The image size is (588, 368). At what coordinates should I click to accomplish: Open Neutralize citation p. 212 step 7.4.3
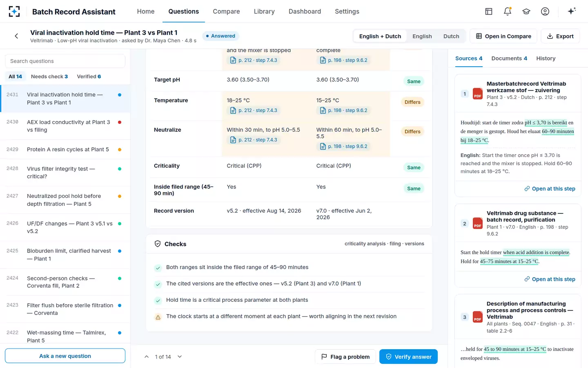(x=254, y=140)
